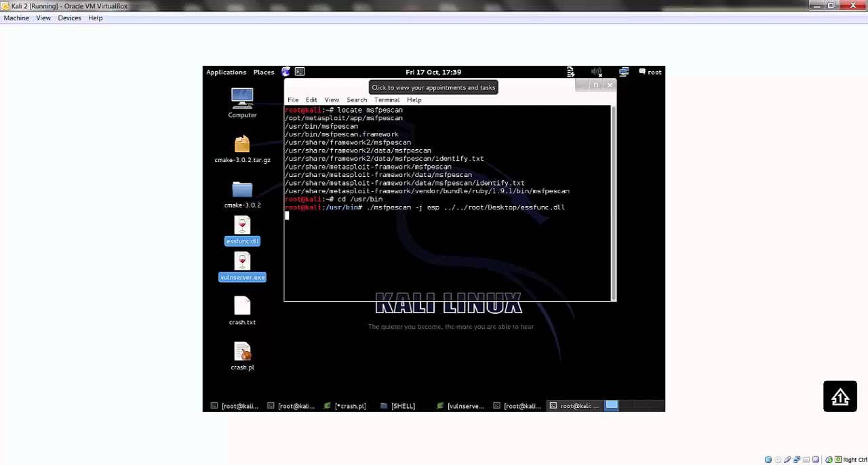Open VirtualBox View menu

click(x=43, y=18)
